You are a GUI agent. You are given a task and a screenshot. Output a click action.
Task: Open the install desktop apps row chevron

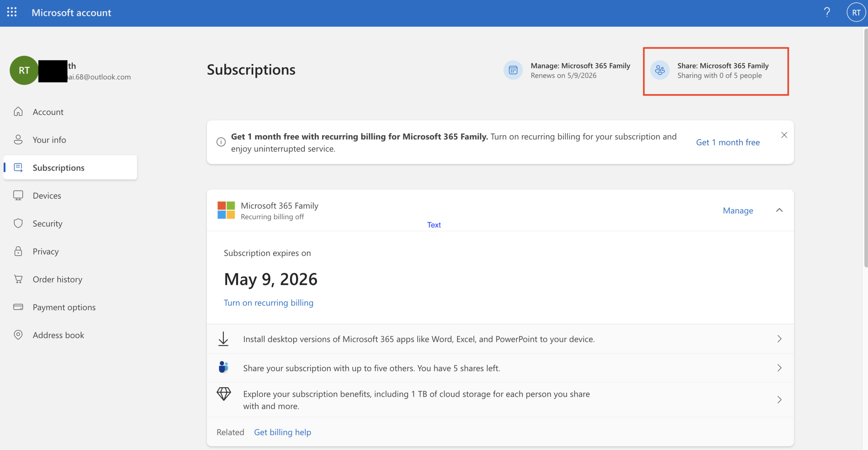[x=780, y=339]
